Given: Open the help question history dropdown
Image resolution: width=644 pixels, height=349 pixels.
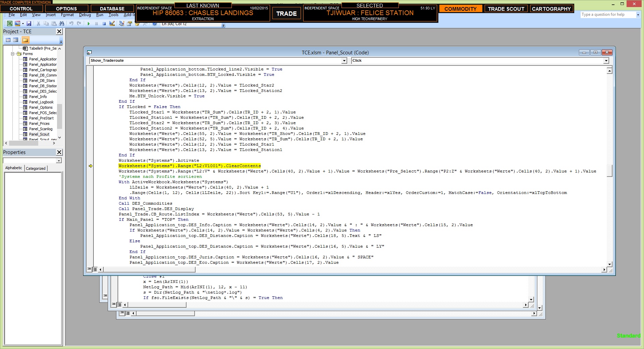Looking at the screenshot, I should pos(638,15).
